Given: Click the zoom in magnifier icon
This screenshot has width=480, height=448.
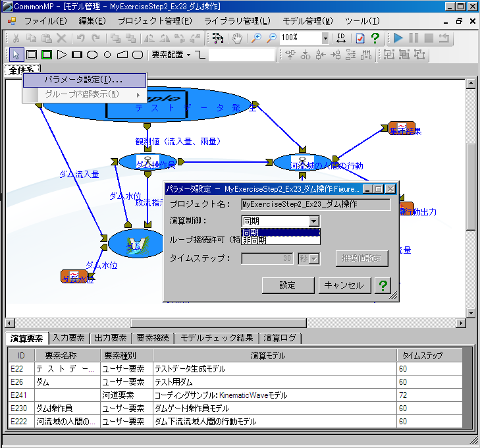Looking at the screenshot, I should pyautogui.click(x=257, y=38).
